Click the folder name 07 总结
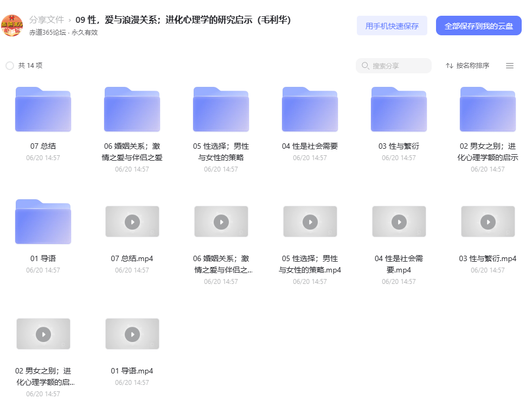The height and width of the screenshot is (399, 532). (43, 146)
